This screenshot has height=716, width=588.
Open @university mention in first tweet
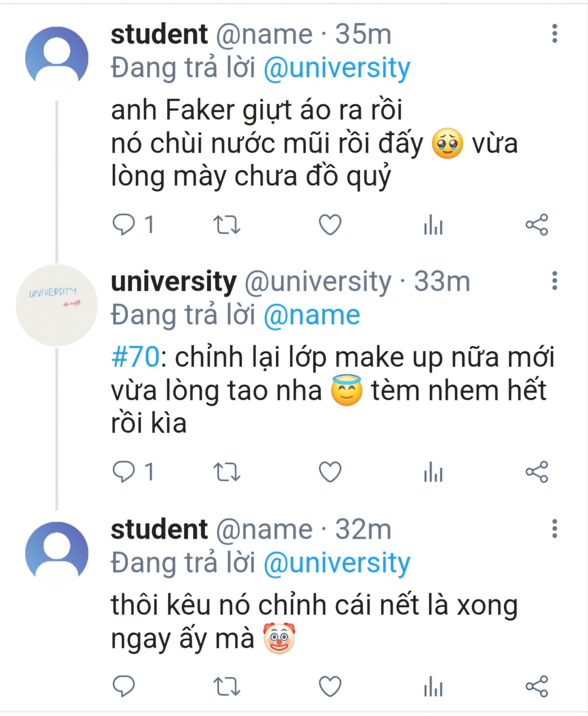click(x=337, y=68)
